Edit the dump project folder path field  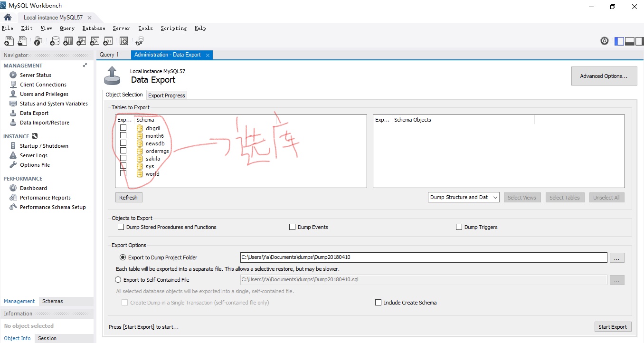[424, 257]
